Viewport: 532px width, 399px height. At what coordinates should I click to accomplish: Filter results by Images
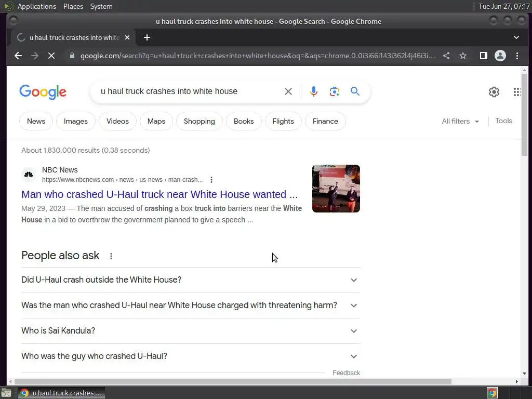pyautogui.click(x=76, y=121)
